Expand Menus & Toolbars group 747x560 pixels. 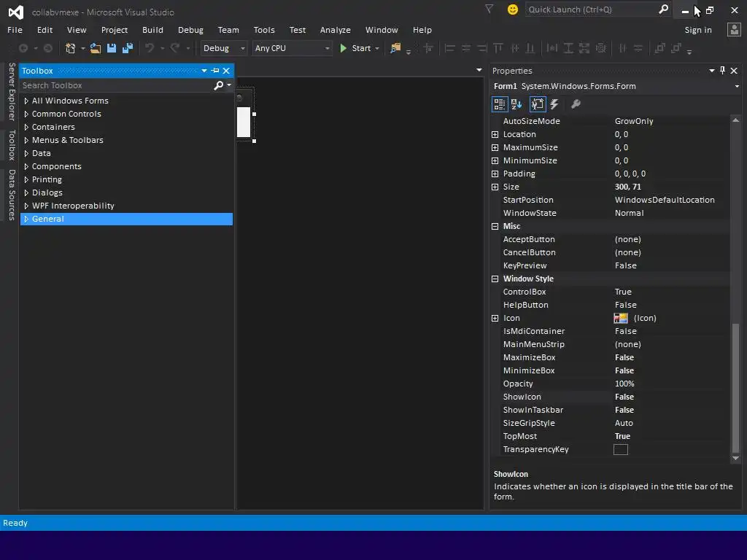coord(26,140)
